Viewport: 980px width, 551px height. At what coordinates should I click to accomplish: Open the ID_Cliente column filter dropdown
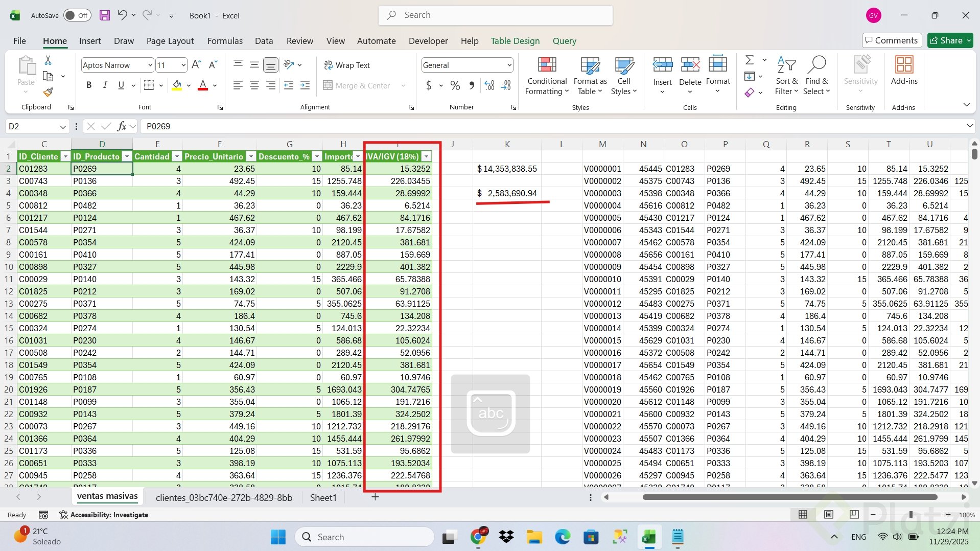pos(65,156)
